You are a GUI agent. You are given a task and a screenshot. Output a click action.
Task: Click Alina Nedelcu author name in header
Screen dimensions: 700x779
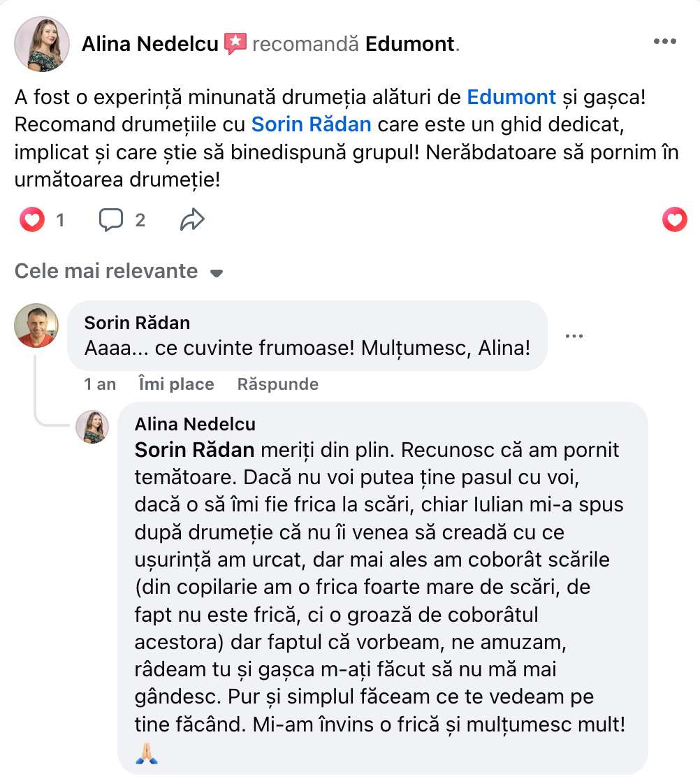coord(150,44)
